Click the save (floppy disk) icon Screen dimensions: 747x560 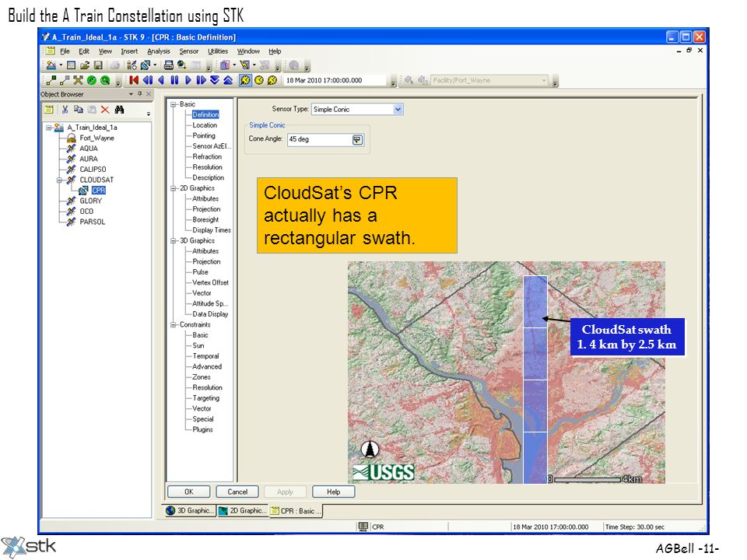click(x=98, y=65)
